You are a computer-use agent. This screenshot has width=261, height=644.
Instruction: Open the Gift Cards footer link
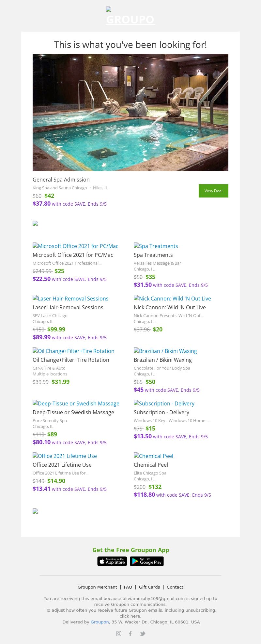click(x=149, y=587)
